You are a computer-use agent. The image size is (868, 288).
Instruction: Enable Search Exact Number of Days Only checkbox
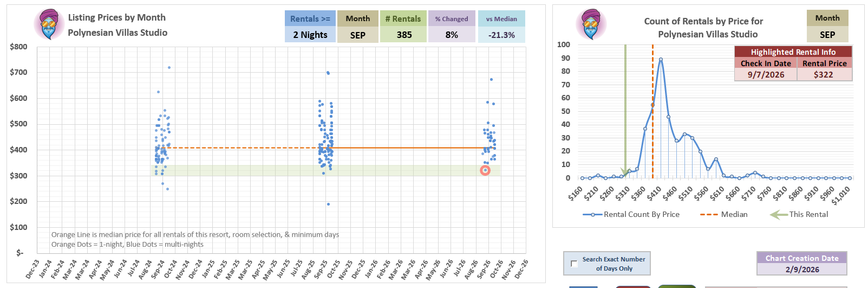[x=574, y=264]
